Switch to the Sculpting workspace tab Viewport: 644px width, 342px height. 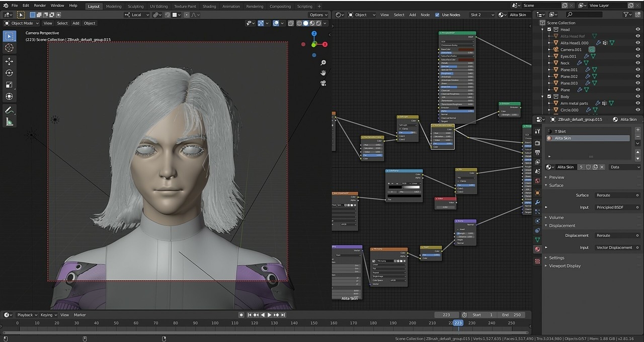click(135, 6)
